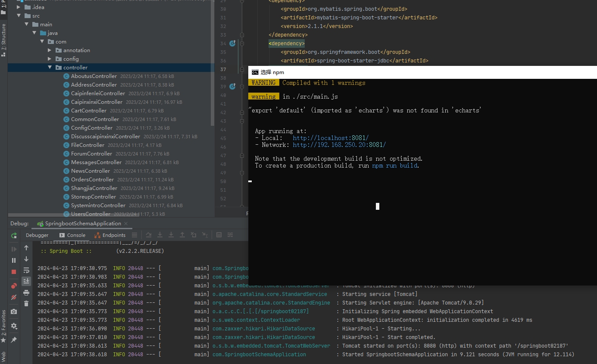Switch to the Endpoints tab
The image size is (597, 364).
pyautogui.click(x=110, y=235)
